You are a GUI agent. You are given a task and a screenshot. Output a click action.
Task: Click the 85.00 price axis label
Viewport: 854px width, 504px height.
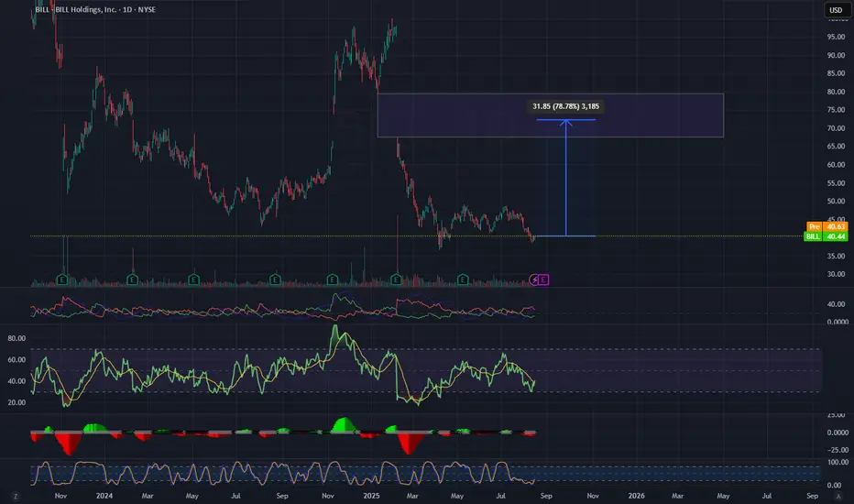pos(836,73)
